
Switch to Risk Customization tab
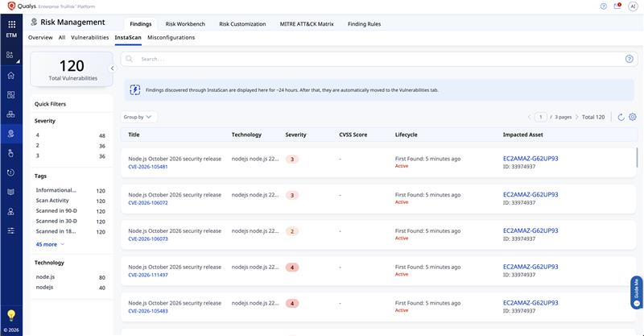(x=242, y=24)
